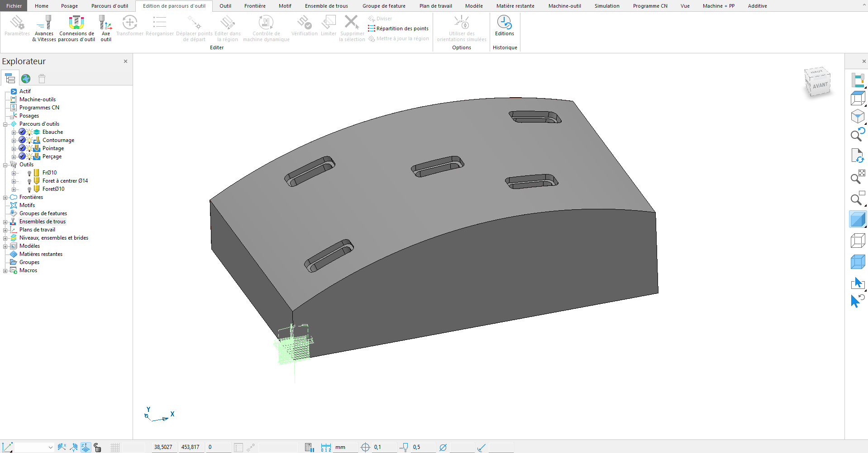Click the diameter symbol icon in status bar
Image resolution: width=868 pixels, height=453 pixels.
point(443,447)
